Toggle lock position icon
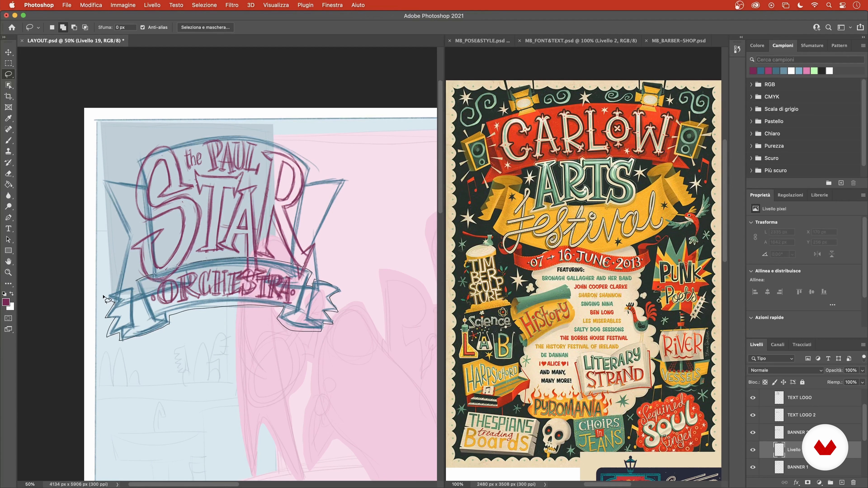868x488 pixels. [x=783, y=382]
